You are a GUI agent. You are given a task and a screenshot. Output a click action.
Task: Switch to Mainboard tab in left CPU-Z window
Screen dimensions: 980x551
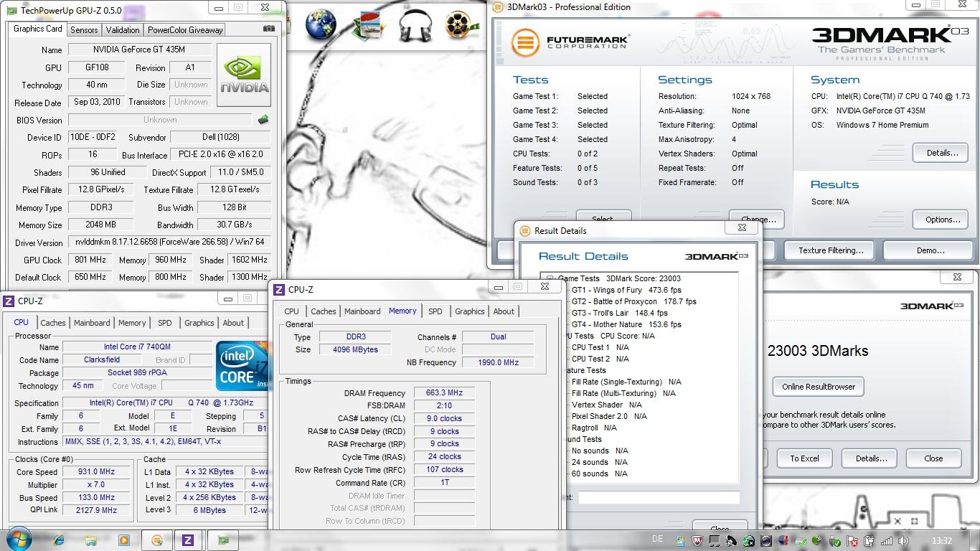pyautogui.click(x=92, y=323)
